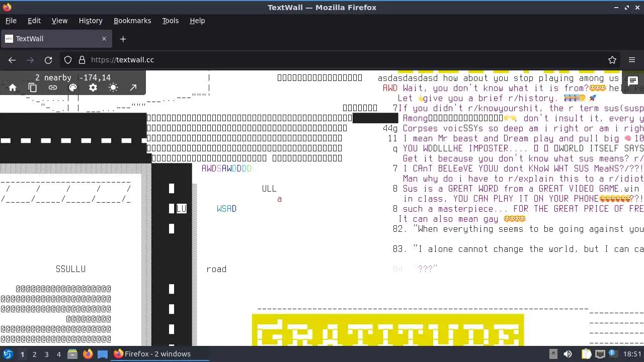
Task: Open the Edit menu
Action: pyautogui.click(x=34, y=21)
